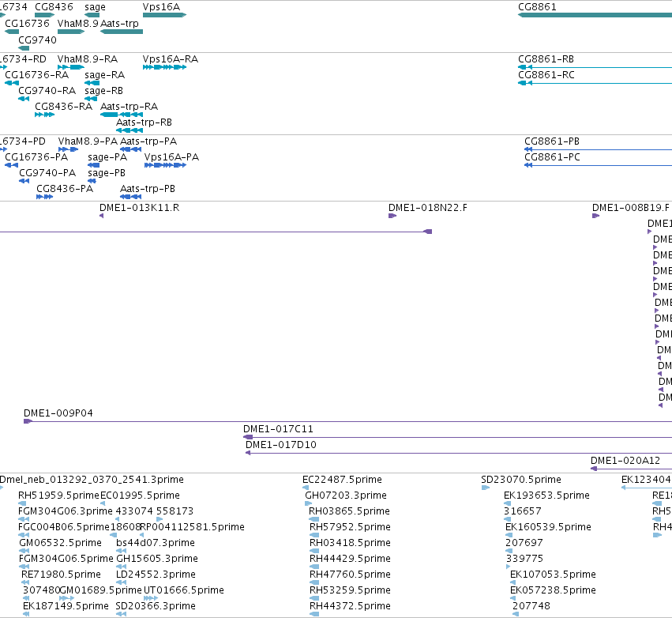Click the Aats-trp-PB protein label

pyautogui.click(x=148, y=189)
